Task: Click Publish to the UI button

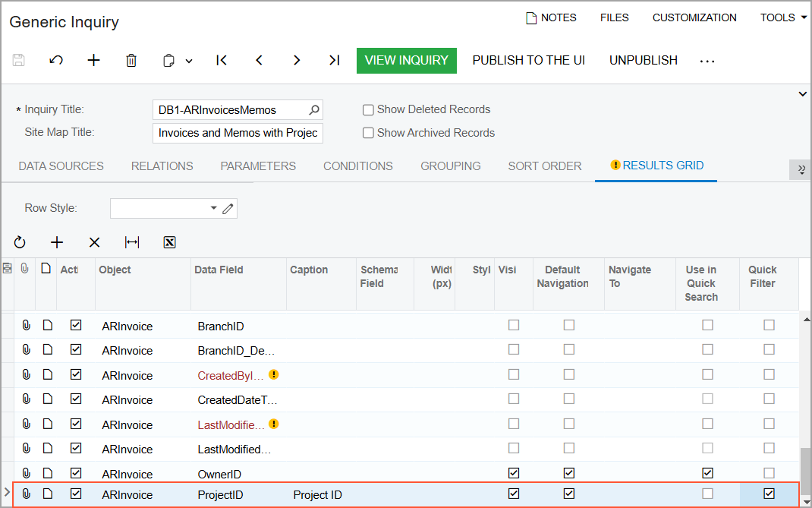Action: coord(528,61)
